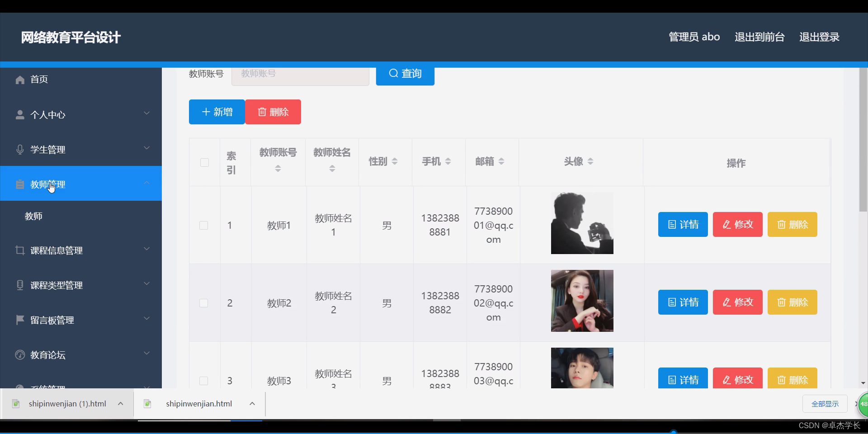Click the search magnifier icon on 查询 button
Viewport: 868px width, 434px height.
pos(393,73)
